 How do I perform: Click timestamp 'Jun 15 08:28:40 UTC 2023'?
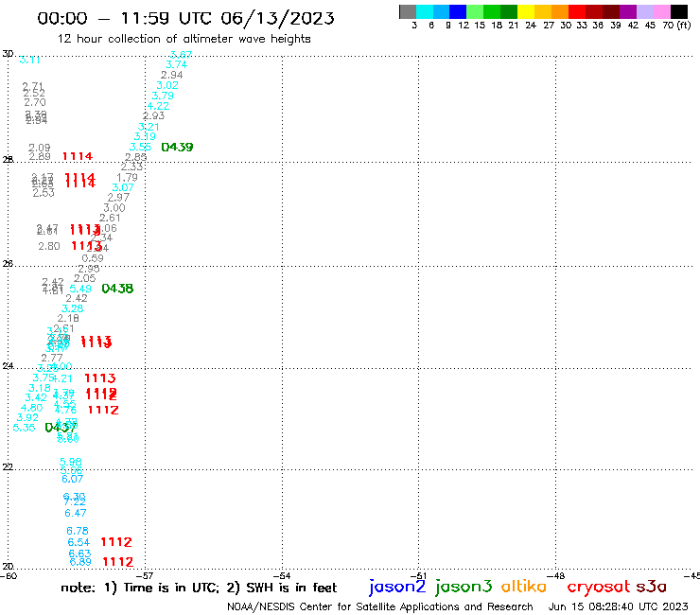619,606
